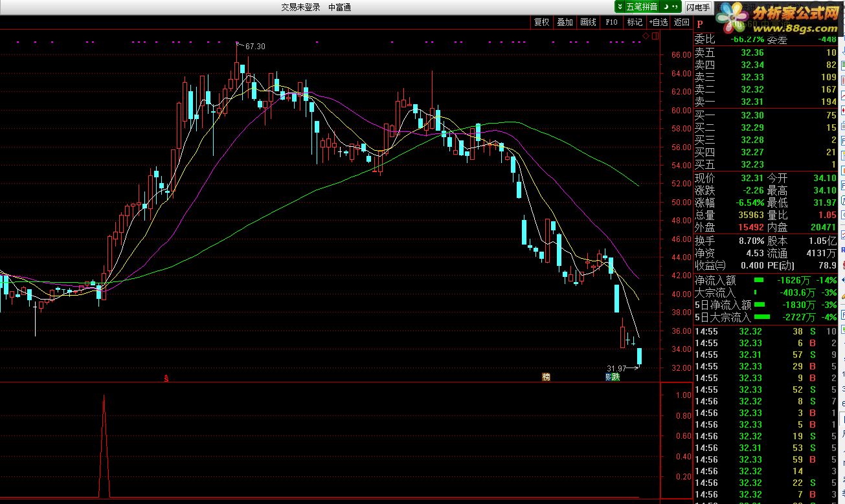Click the 交易未登录 title text
The image size is (845, 504).
coord(300,7)
